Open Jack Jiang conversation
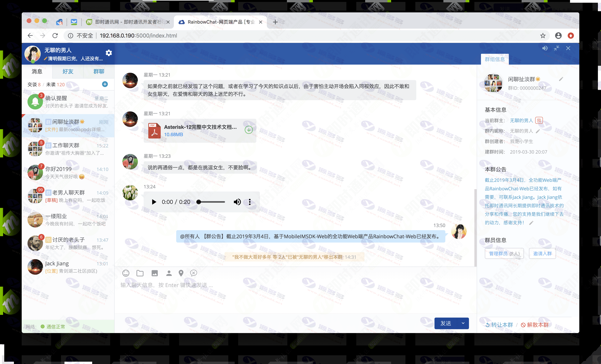Viewport: 601px width, 364px height. [x=68, y=267]
